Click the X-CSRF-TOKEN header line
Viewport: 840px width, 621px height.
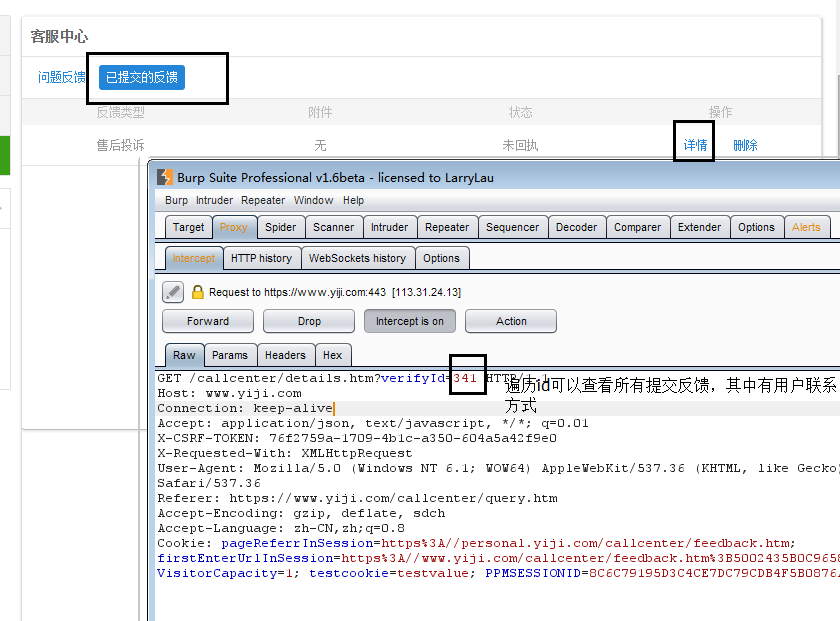tap(357, 438)
